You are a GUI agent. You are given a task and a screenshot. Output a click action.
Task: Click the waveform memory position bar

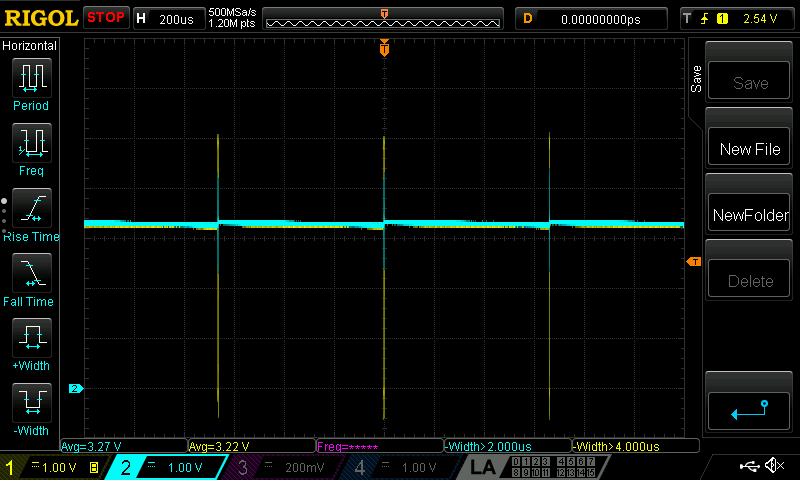pos(385,18)
